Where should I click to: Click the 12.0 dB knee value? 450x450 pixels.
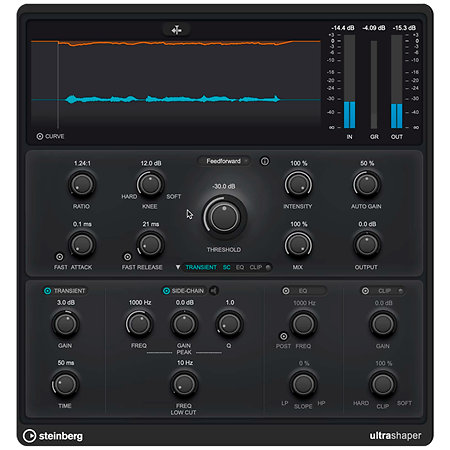pos(151,163)
